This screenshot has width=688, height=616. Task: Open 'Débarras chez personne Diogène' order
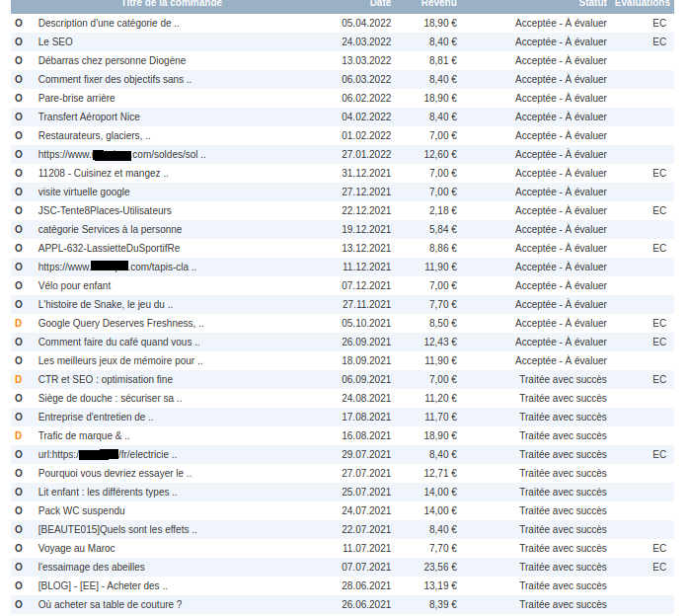tap(112, 60)
